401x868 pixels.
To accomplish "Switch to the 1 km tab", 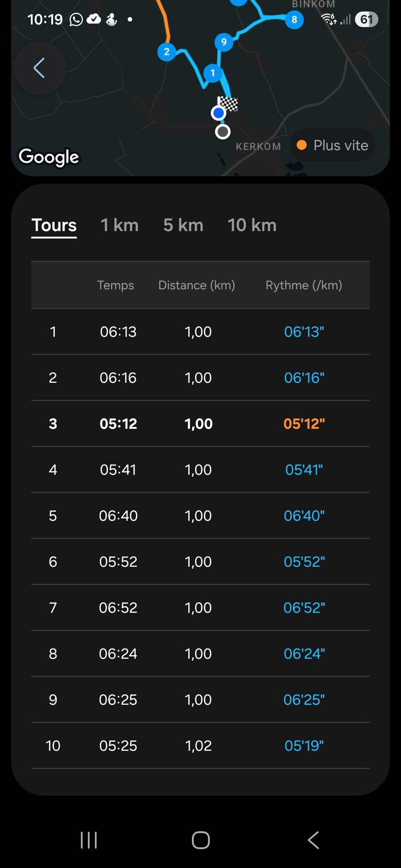I will pos(120,225).
